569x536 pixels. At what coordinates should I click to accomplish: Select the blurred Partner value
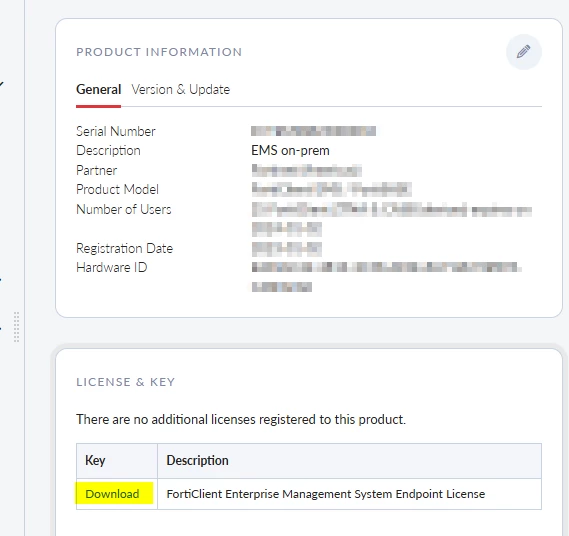click(x=307, y=170)
